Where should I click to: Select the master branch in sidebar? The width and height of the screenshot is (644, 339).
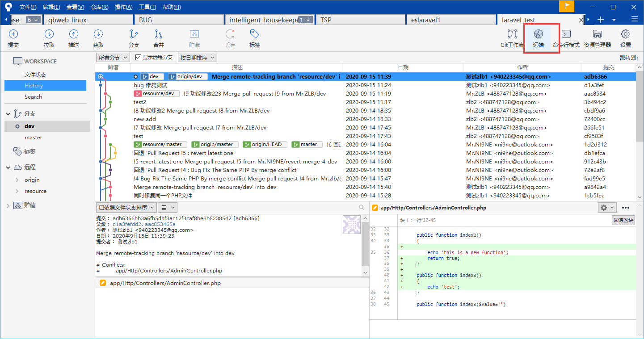pyautogui.click(x=34, y=138)
